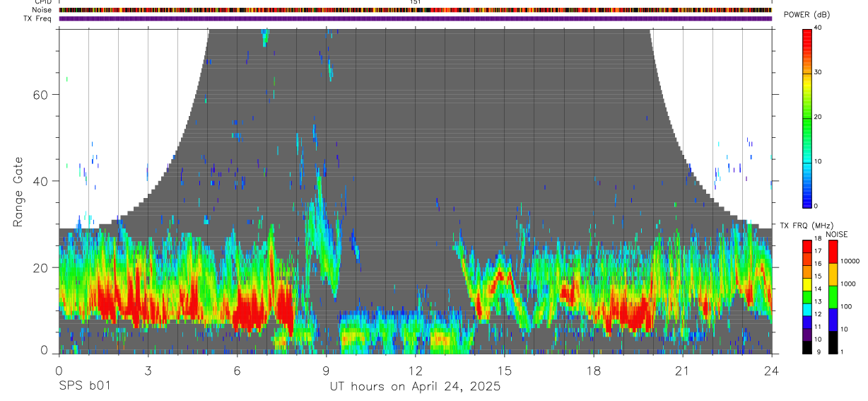Click the SPS b01 radar label
The width and height of the screenshot is (868, 401).
click(84, 387)
